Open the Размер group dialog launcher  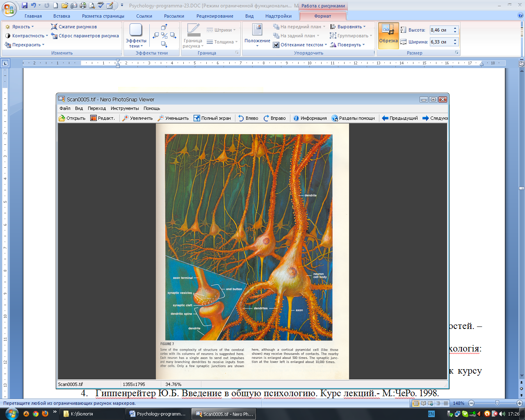(x=457, y=53)
